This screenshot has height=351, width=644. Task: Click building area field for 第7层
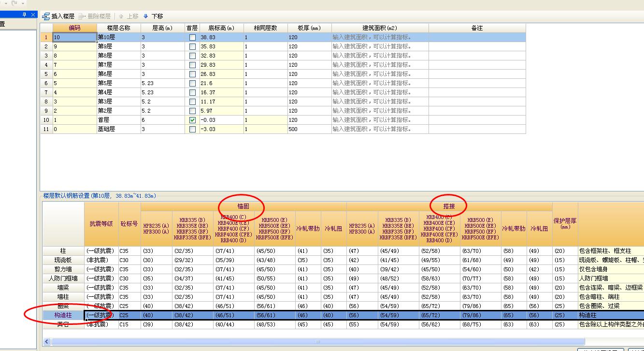pyautogui.click(x=380, y=65)
